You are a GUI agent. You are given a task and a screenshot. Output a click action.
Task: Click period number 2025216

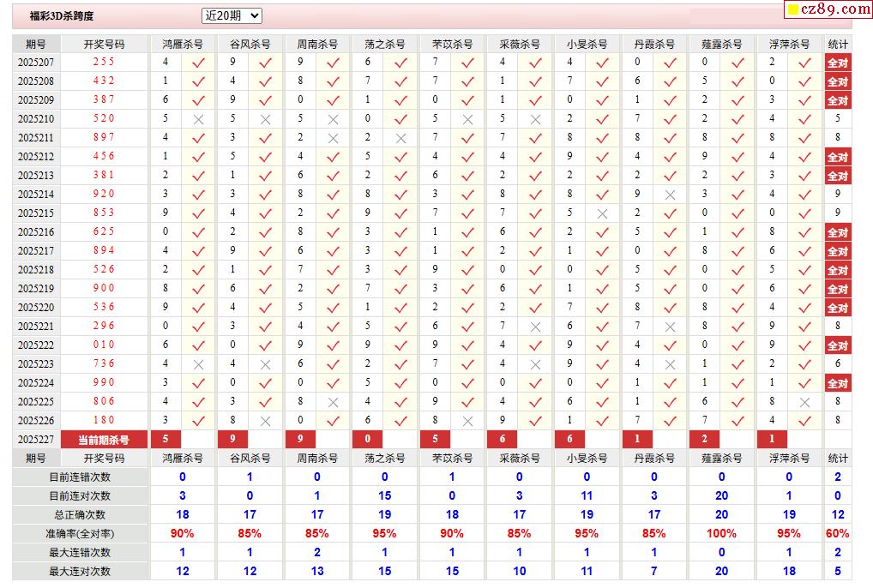(x=36, y=232)
